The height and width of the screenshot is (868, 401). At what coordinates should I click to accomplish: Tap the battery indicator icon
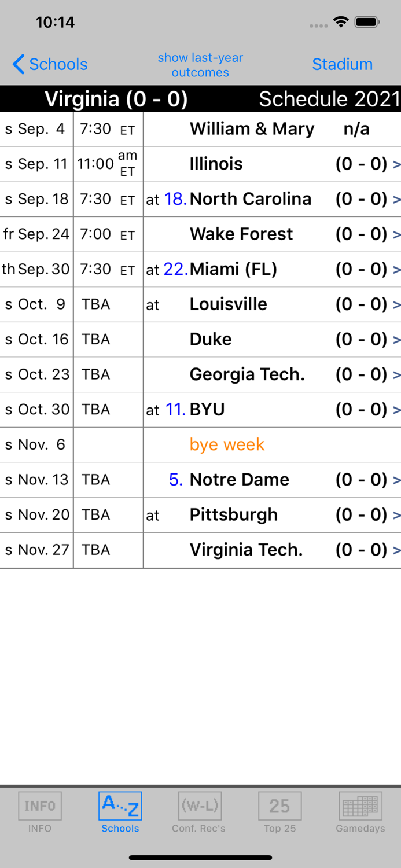(x=367, y=23)
